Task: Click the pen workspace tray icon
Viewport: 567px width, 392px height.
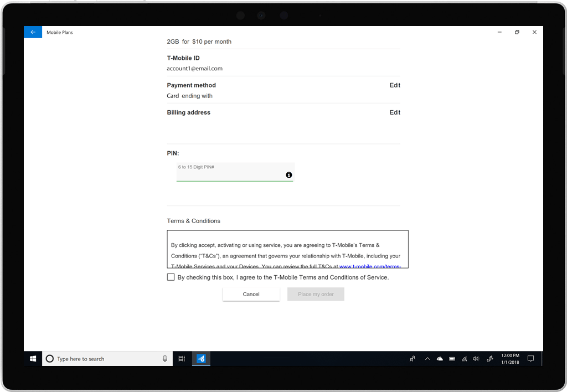Action: (489, 359)
